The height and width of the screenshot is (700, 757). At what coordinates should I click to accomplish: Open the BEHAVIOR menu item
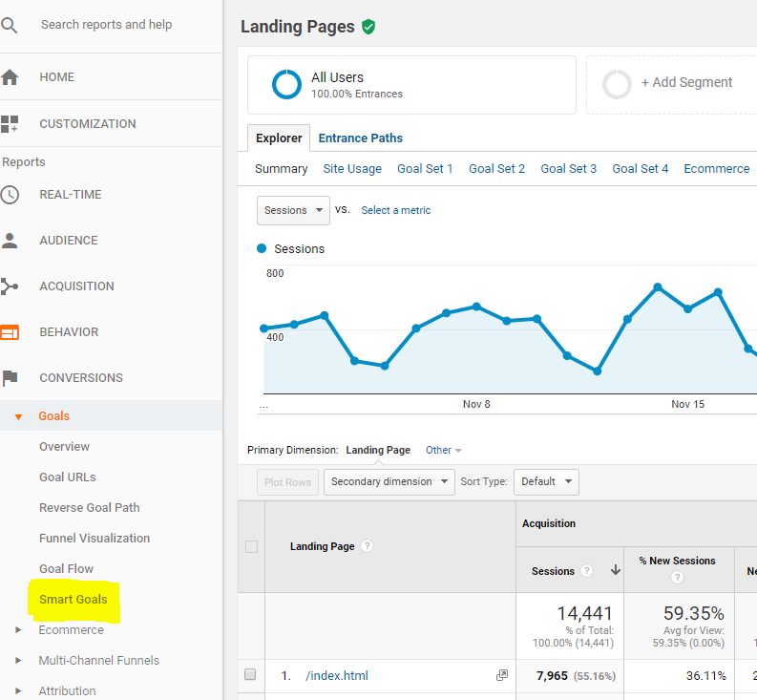point(69,332)
